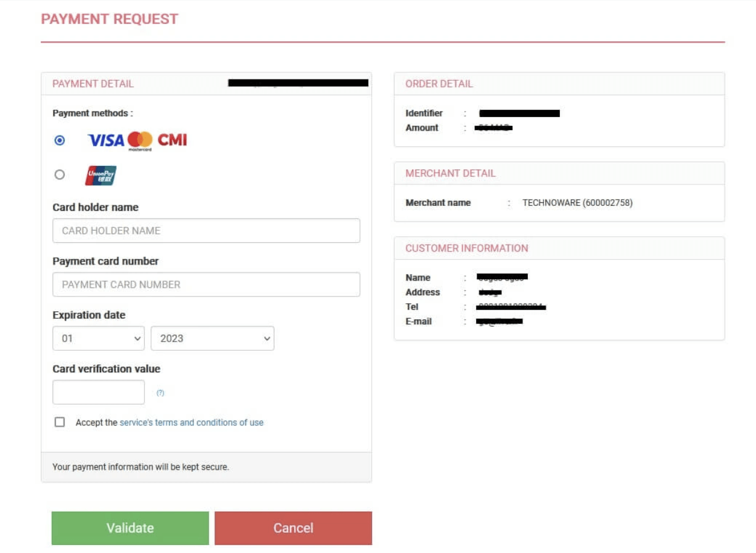Viewport: 756px width, 553px height.
Task: Click the CMI logo icon
Action: pyautogui.click(x=172, y=140)
